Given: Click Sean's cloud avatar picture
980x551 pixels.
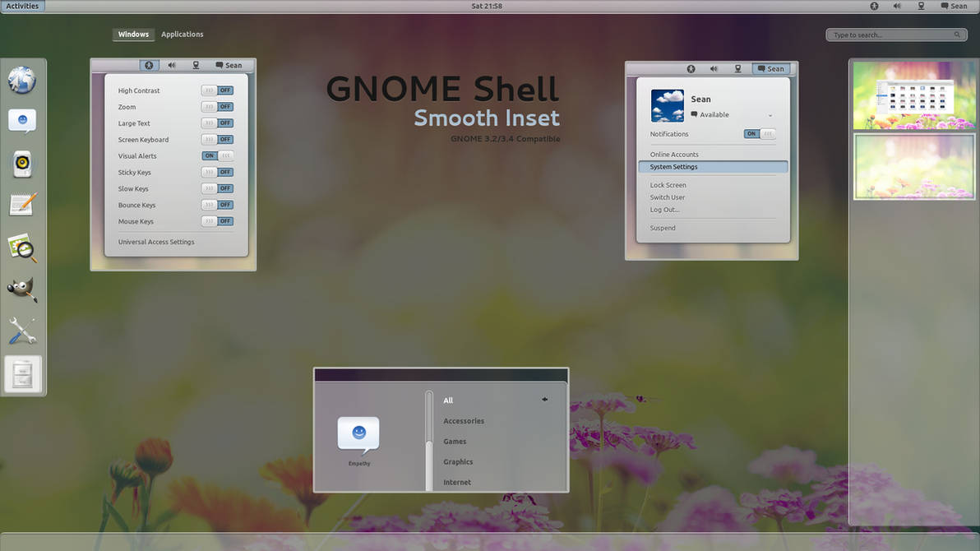Looking at the screenshot, I should point(667,105).
